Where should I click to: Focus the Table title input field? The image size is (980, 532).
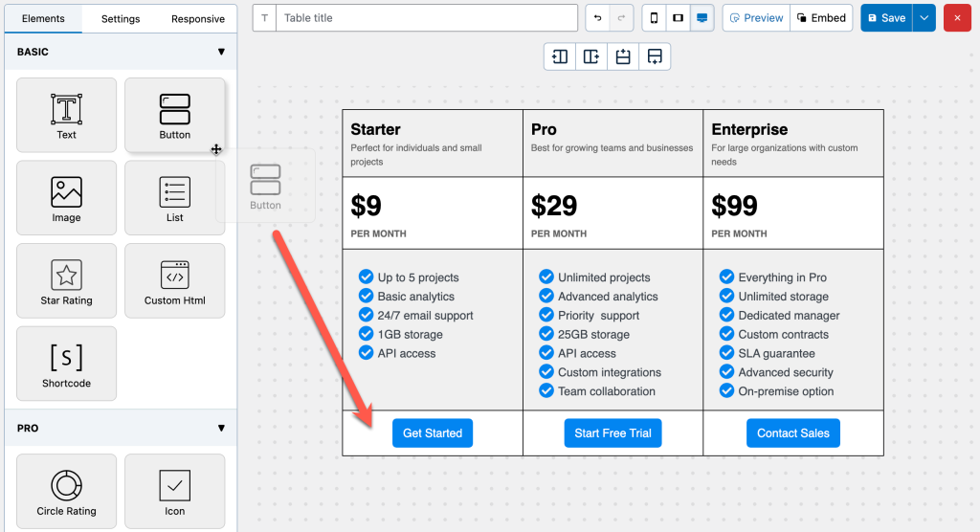(x=426, y=18)
